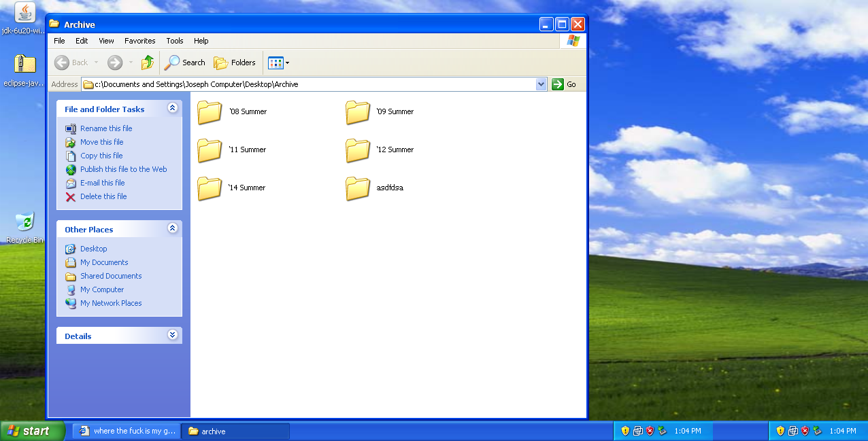Switch to the Internet Explorer taskbar button
The image size is (868, 441).
point(127,431)
